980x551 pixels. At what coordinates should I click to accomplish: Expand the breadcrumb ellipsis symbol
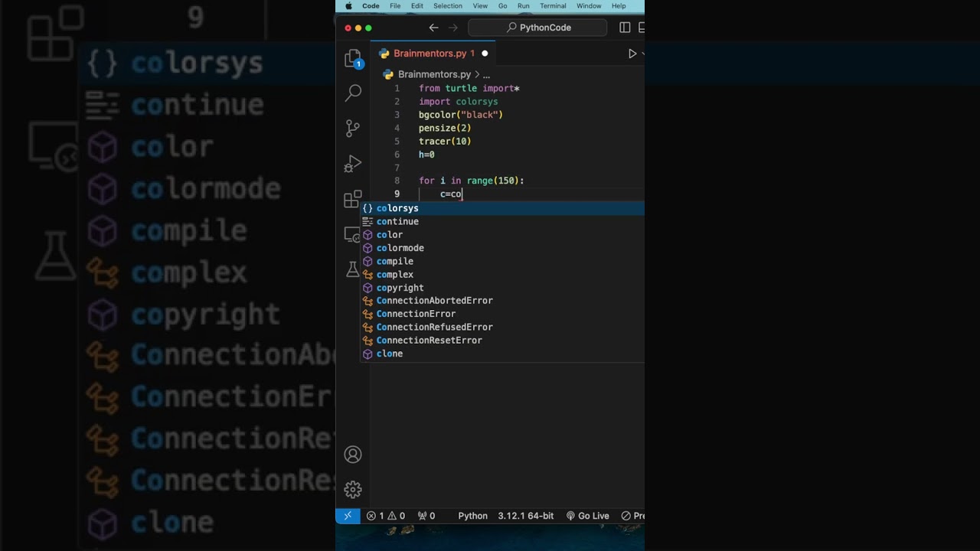pos(486,74)
